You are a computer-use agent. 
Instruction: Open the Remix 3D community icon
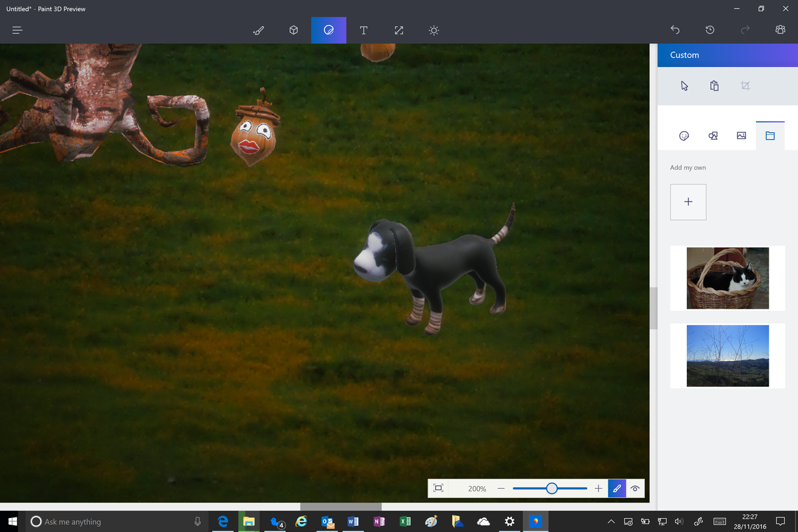coord(779,30)
